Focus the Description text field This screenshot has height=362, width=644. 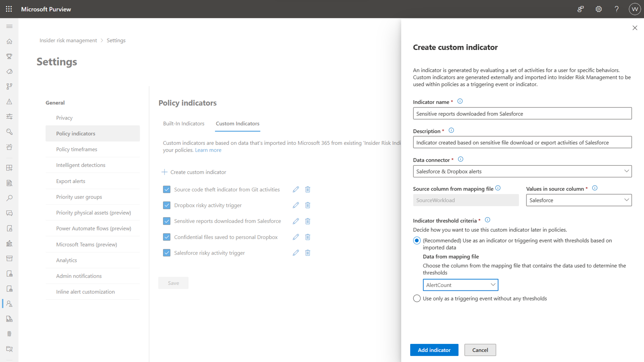click(522, 142)
